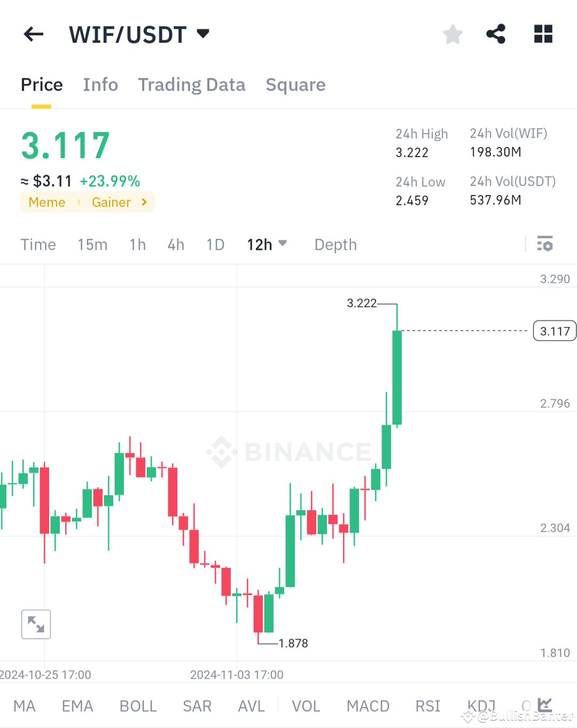The height and width of the screenshot is (728, 577).
Task: Open the grid menu icon top right
Action: (543, 34)
